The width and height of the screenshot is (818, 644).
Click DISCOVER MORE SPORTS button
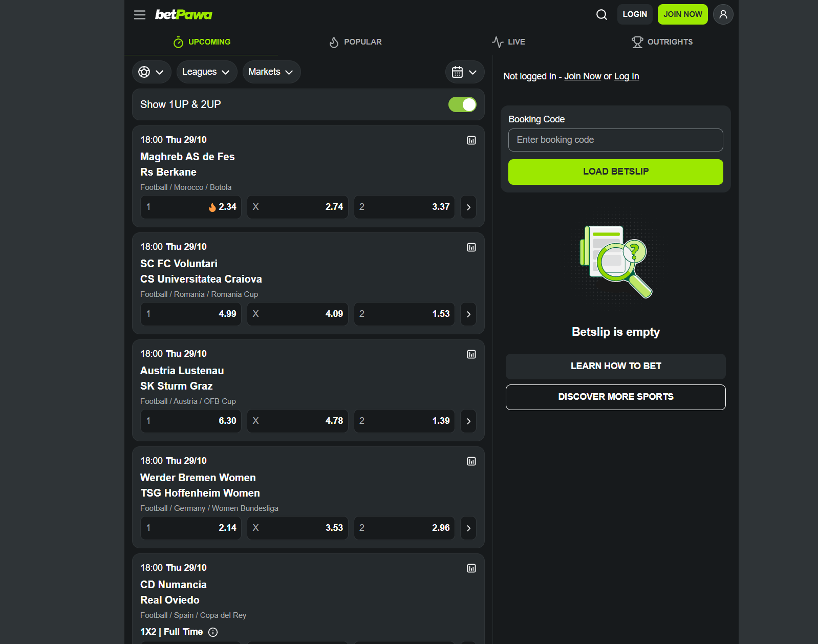pyautogui.click(x=615, y=397)
